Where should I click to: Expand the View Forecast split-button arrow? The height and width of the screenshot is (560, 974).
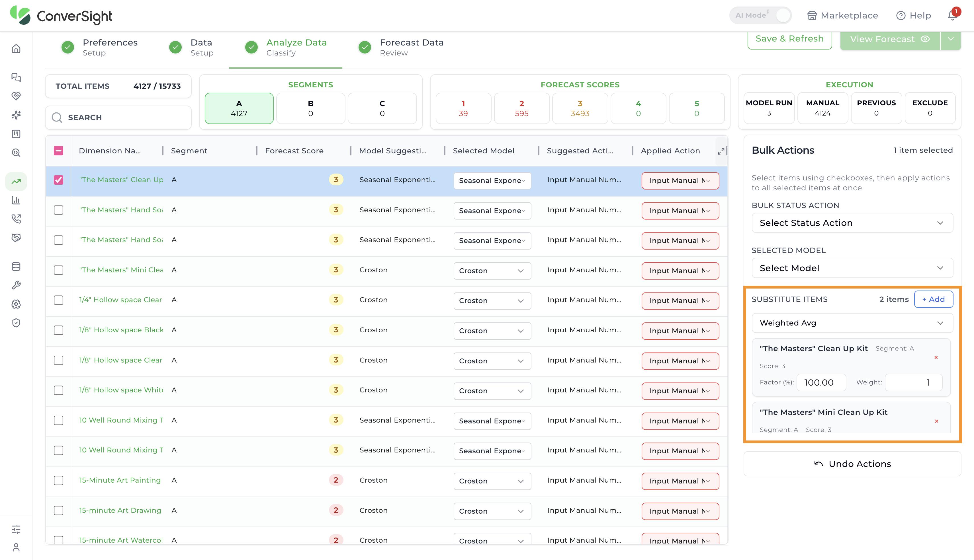click(951, 39)
